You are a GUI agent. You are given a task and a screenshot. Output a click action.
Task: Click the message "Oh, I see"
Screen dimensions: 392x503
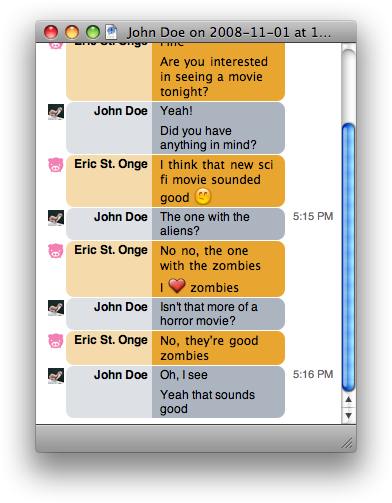184,375
